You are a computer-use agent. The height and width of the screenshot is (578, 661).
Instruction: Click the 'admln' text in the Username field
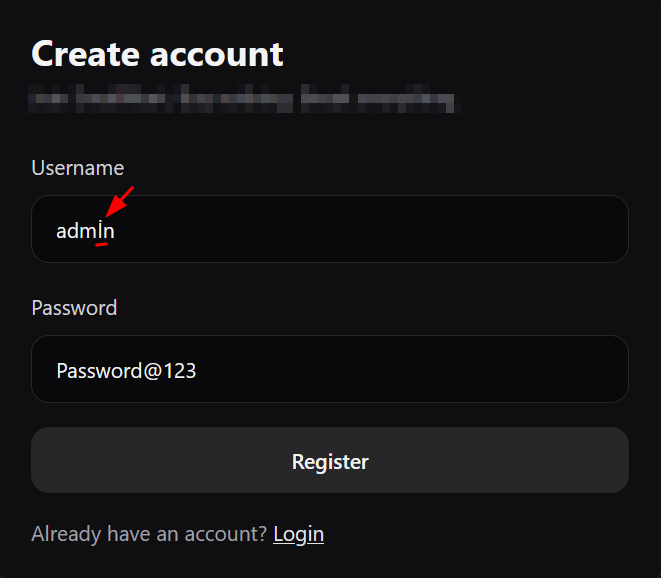tap(85, 231)
